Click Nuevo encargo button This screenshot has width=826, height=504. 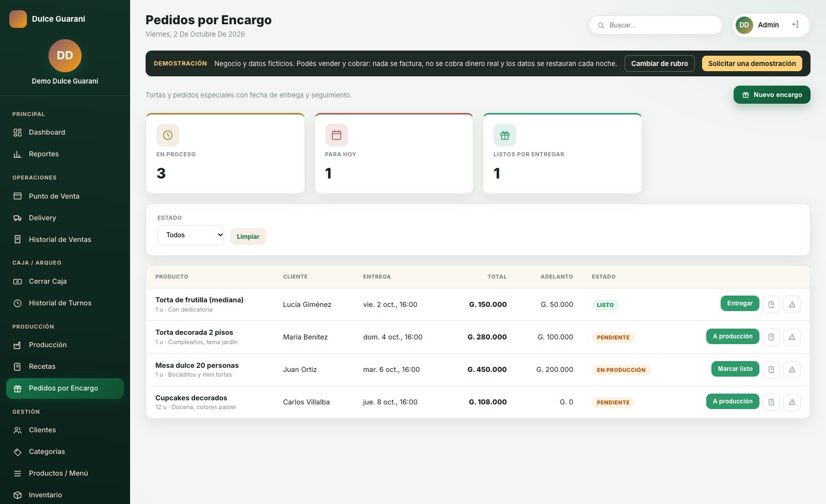pyautogui.click(x=772, y=95)
